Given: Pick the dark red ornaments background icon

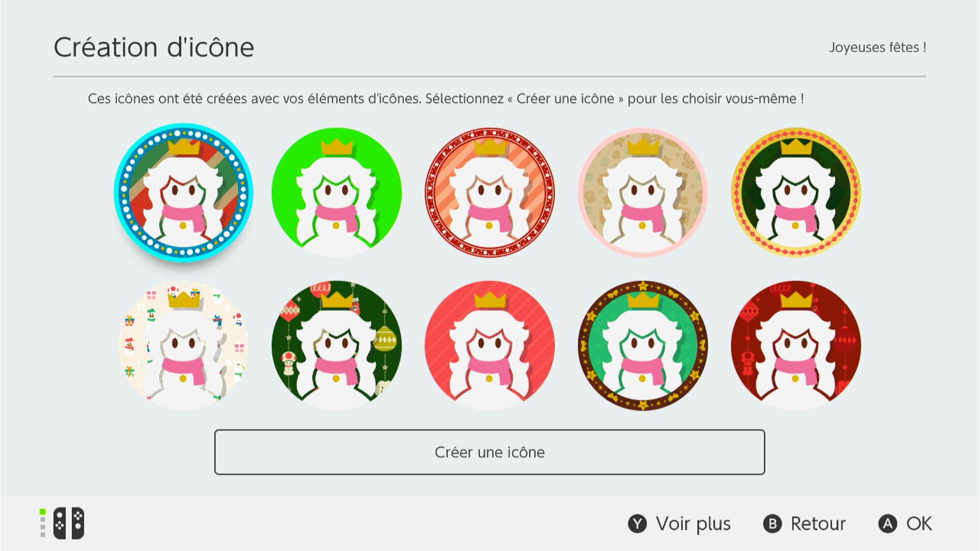Looking at the screenshot, I should 796,345.
